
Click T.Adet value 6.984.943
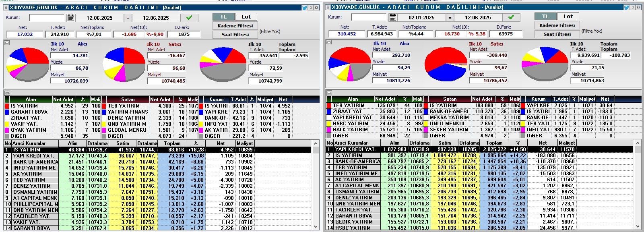[382, 34]
